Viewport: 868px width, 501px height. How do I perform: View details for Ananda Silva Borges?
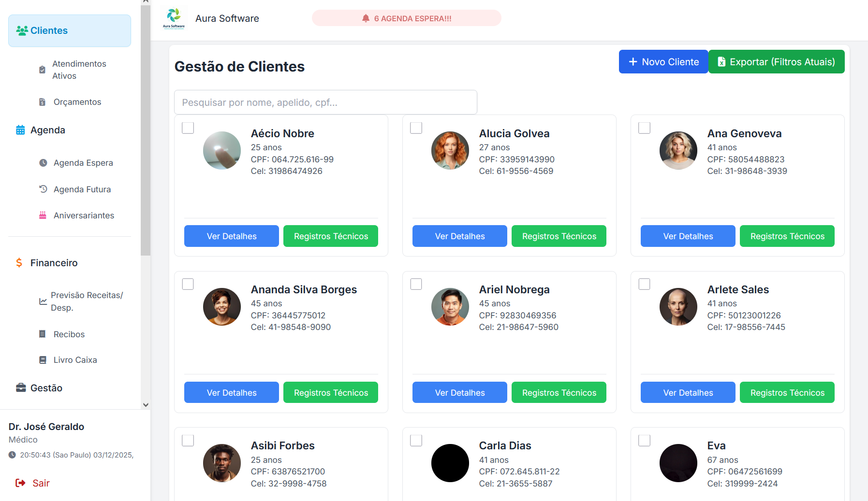click(x=232, y=392)
